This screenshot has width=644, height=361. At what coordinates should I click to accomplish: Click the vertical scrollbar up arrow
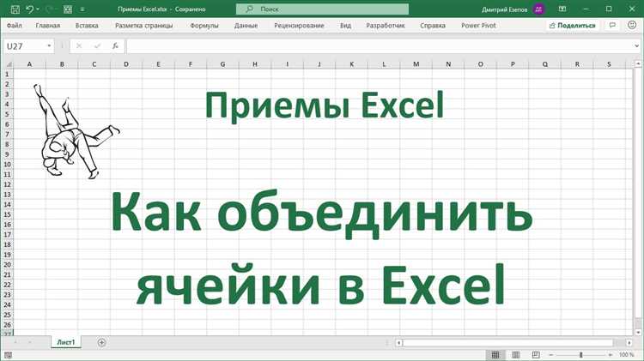[638, 64]
